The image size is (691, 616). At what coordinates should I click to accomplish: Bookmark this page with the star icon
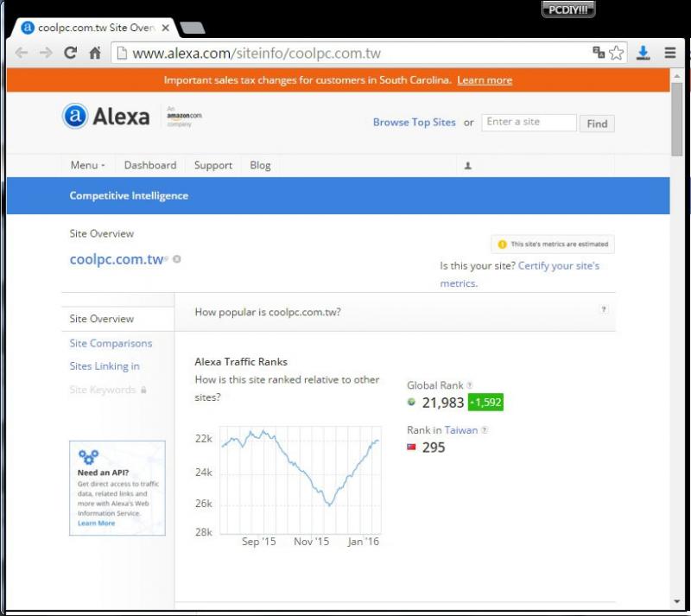[616, 53]
